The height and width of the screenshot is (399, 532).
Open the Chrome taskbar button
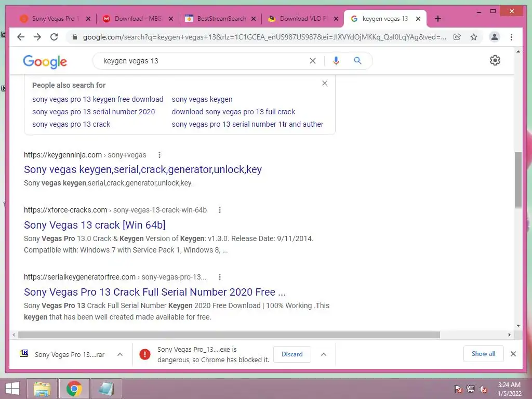(74, 389)
